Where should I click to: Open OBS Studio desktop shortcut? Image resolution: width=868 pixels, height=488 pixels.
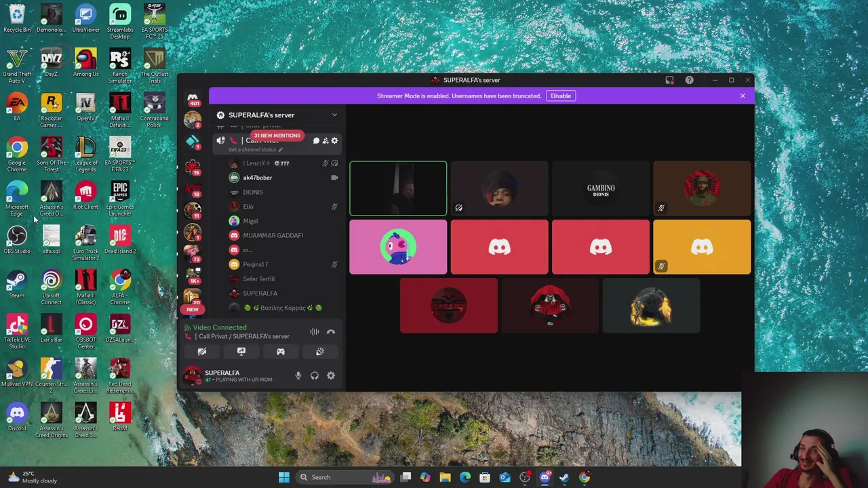click(x=17, y=241)
